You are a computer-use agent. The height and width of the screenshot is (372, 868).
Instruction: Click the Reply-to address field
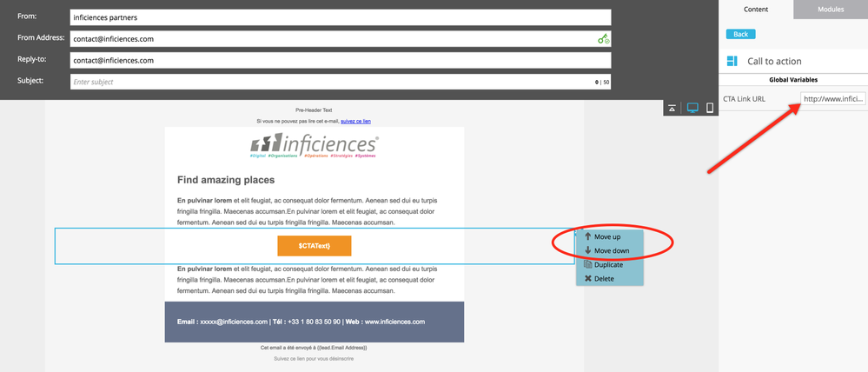(x=341, y=60)
